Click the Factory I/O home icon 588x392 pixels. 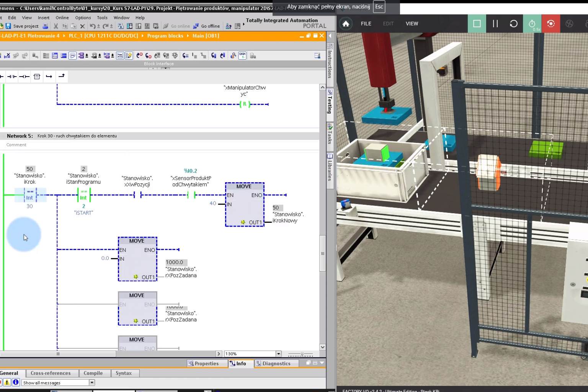346,24
